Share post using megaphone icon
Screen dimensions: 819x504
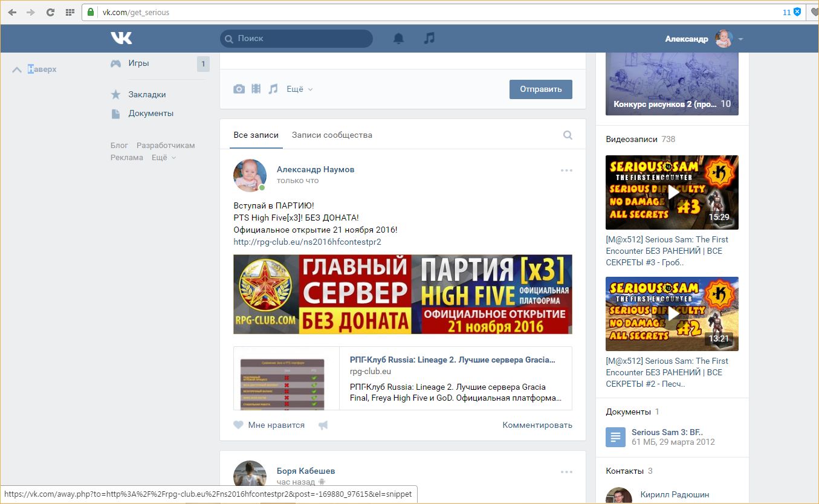tap(323, 425)
